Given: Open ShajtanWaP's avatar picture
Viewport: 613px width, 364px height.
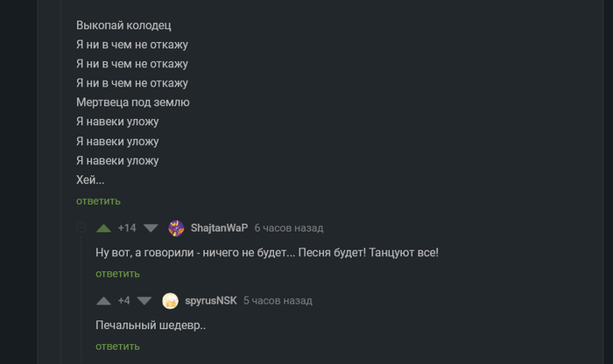Looking at the screenshot, I should [176, 227].
